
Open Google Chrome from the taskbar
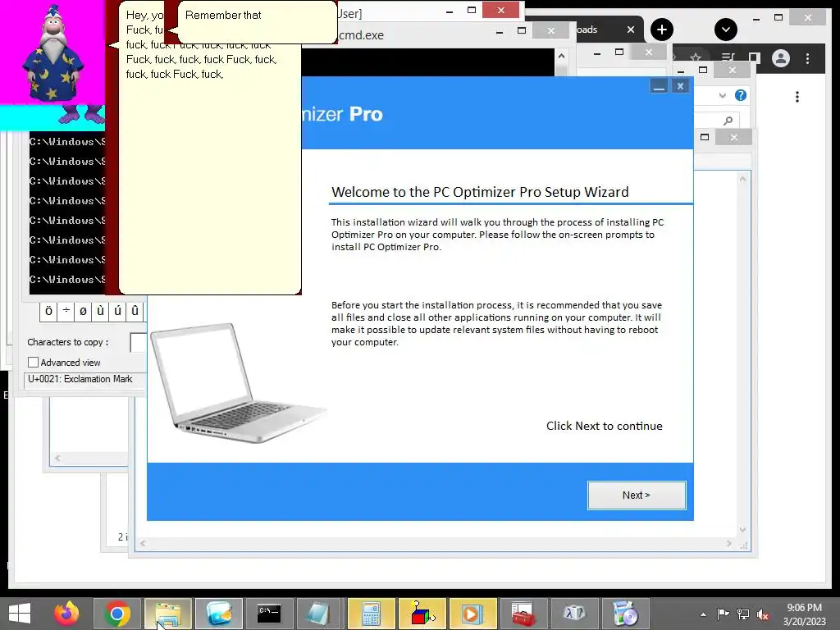(117, 614)
